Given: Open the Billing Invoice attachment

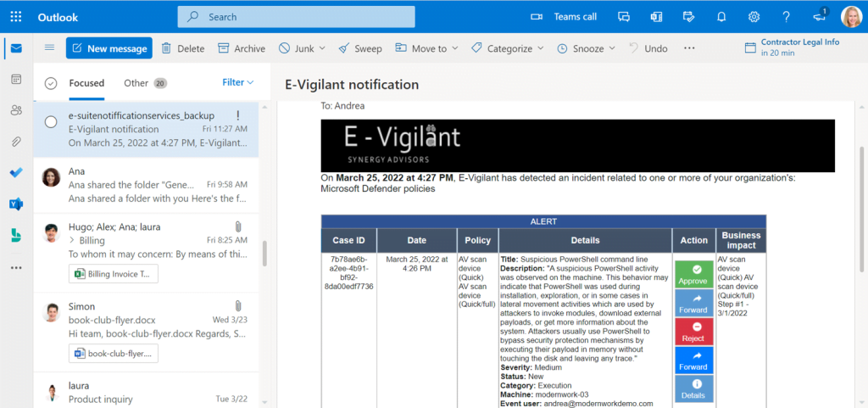Looking at the screenshot, I should point(114,274).
